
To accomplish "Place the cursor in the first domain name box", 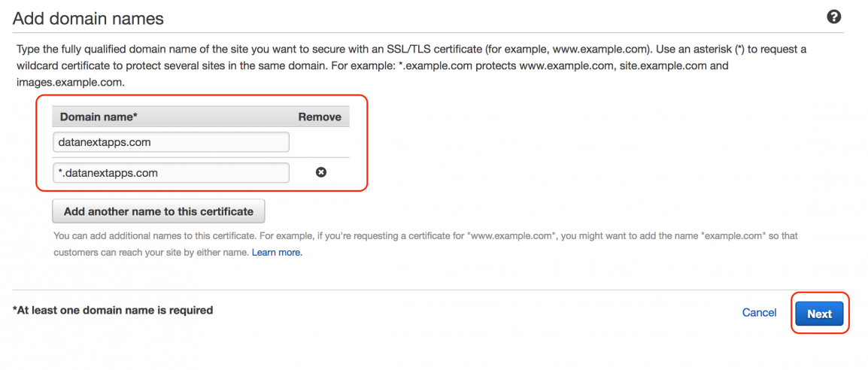I will coord(171,142).
